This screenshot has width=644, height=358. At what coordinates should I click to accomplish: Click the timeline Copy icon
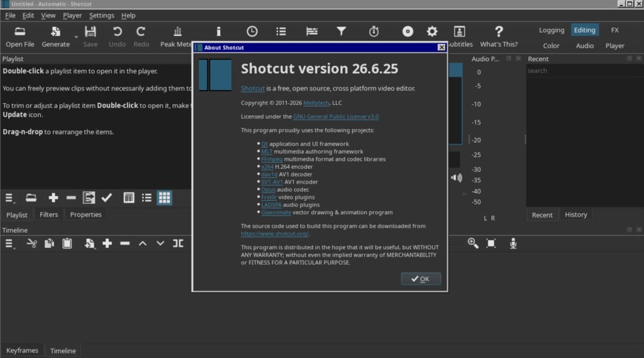point(49,243)
